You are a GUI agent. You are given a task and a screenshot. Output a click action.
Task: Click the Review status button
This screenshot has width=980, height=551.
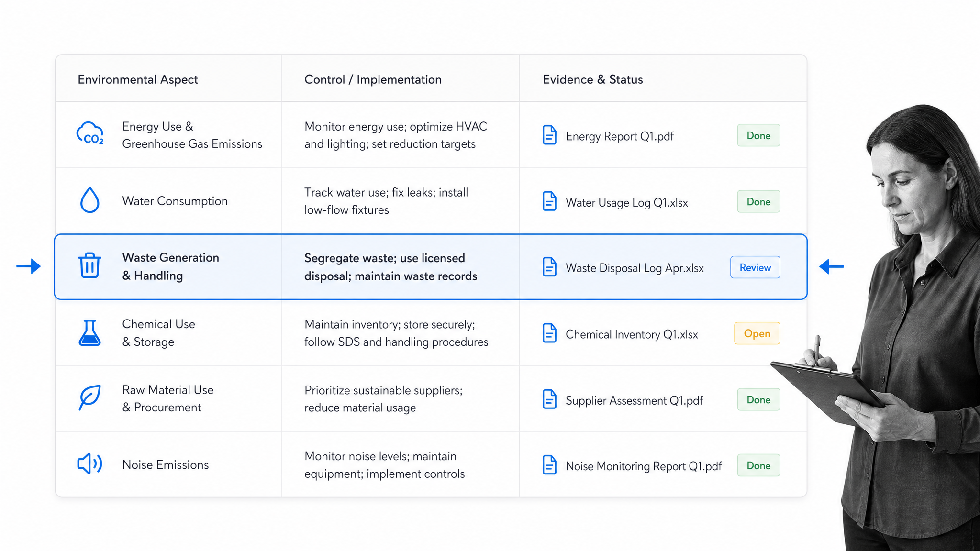pos(755,267)
